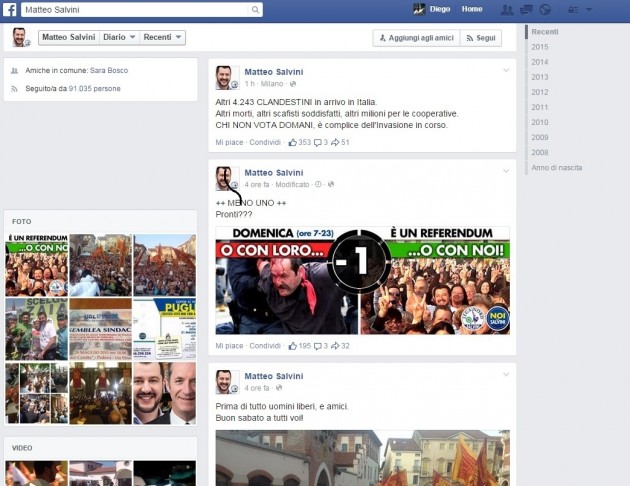The width and height of the screenshot is (630, 486).
Task: Click the Facebook logo icon
Action: coord(9,9)
